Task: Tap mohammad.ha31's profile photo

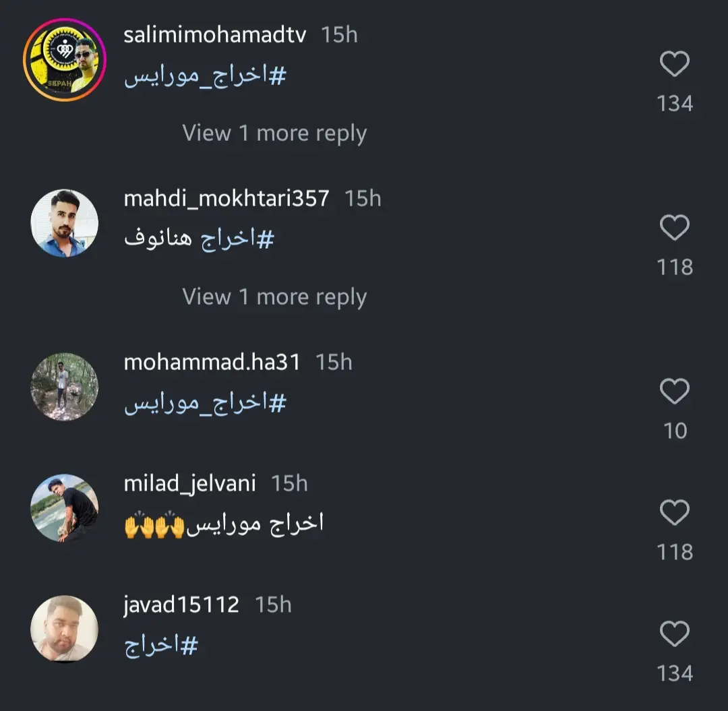Action: 65,387
